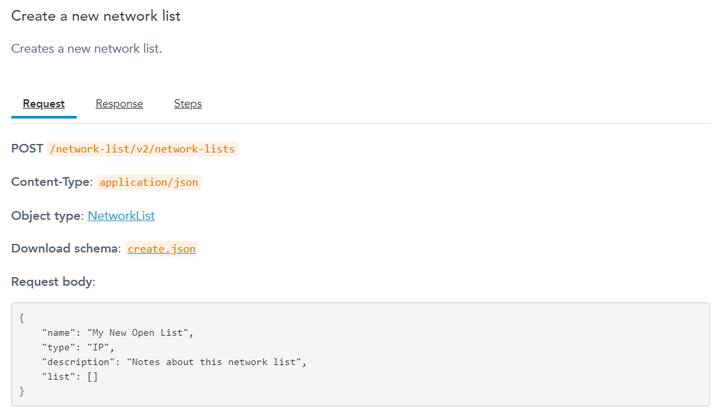Click the application/json content type value
Image resolution: width=720 pixels, height=415 pixels.
(149, 182)
